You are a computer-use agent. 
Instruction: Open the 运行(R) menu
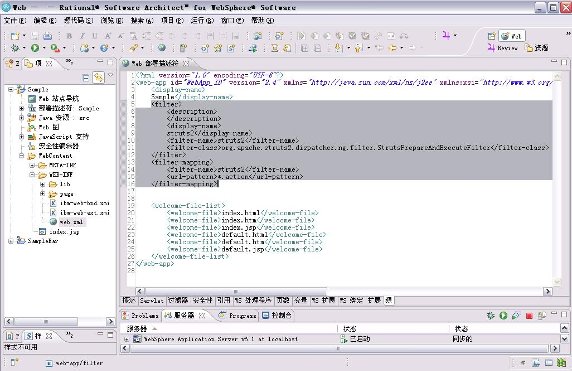(x=202, y=20)
